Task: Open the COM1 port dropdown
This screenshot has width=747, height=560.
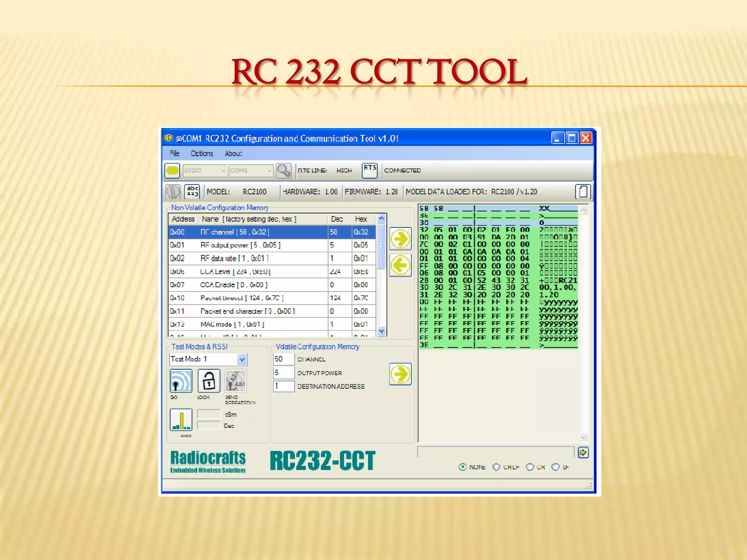Action: (x=251, y=170)
